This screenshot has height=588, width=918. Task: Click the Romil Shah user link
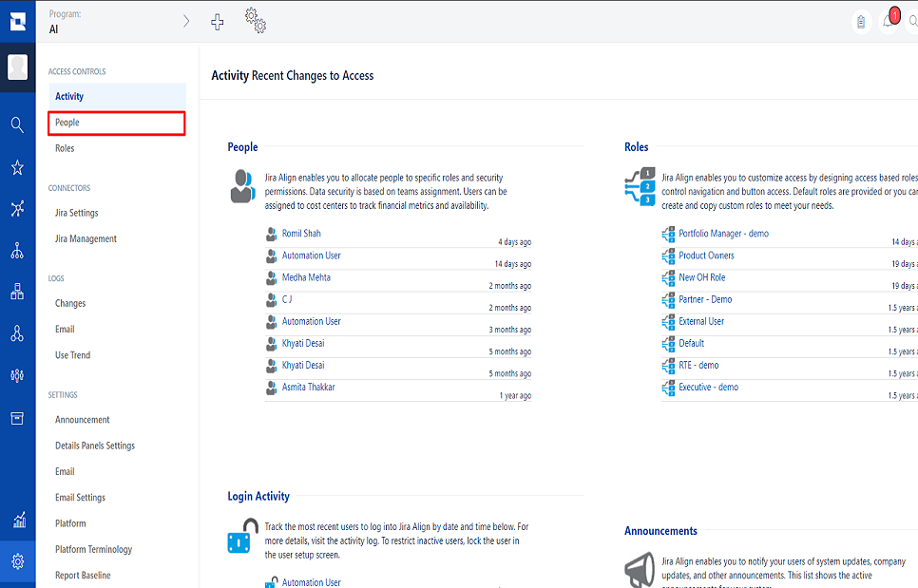click(x=301, y=234)
